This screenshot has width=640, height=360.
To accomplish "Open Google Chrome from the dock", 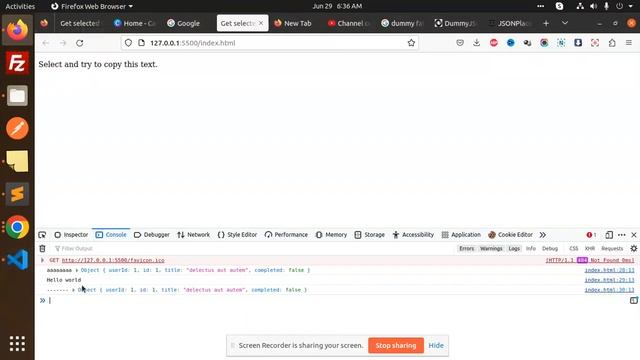I will pyautogui.click(x=17, y=227).
